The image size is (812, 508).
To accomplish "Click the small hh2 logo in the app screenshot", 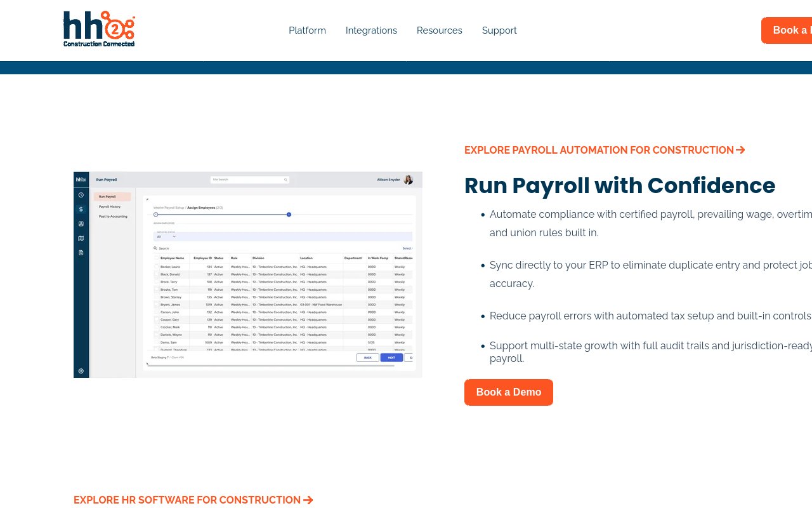I will 81,180.
